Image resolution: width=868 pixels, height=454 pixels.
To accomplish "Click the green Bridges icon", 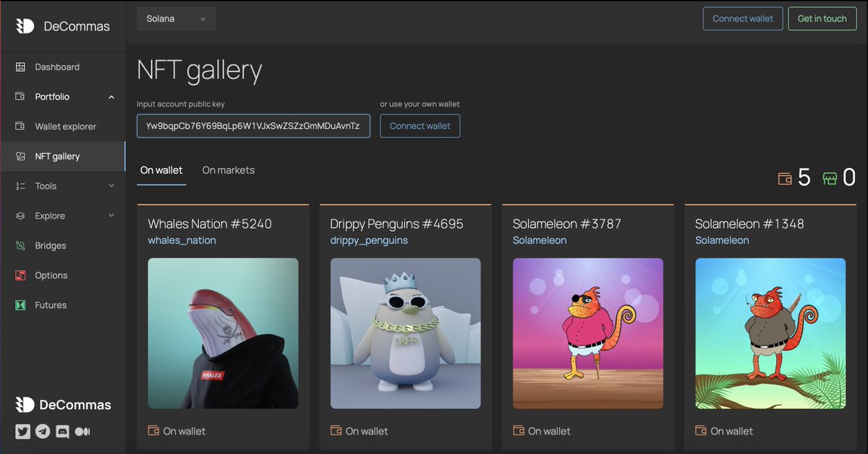I will (20, 245).
